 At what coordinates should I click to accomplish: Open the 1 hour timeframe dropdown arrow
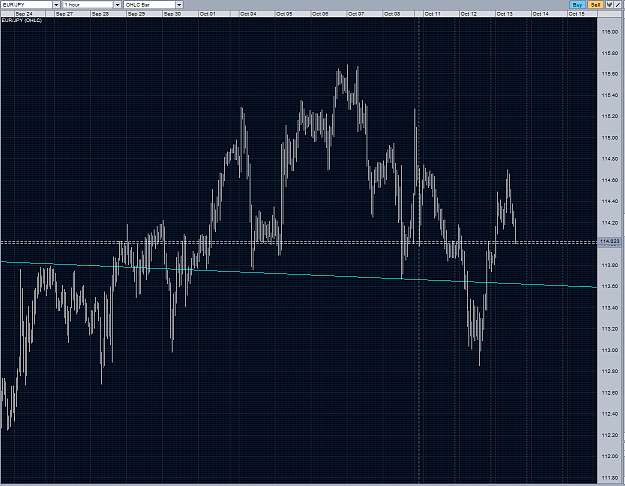click(118, 5)
